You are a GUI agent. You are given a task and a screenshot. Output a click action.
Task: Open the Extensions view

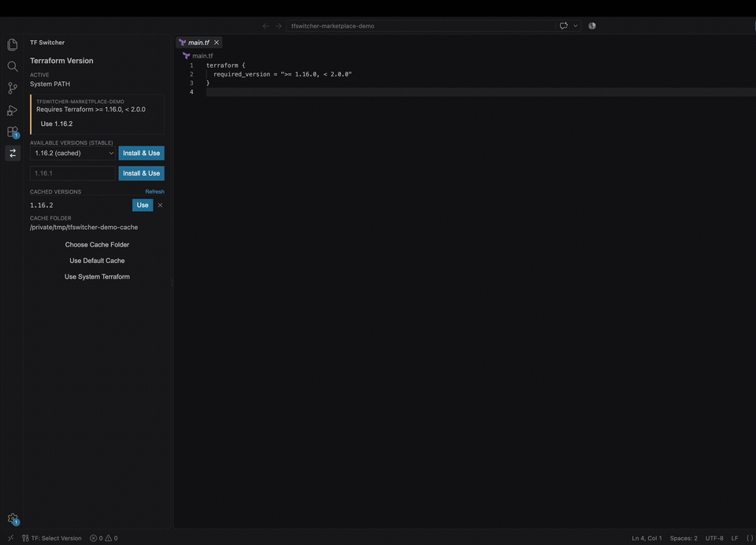coord(13,132)
